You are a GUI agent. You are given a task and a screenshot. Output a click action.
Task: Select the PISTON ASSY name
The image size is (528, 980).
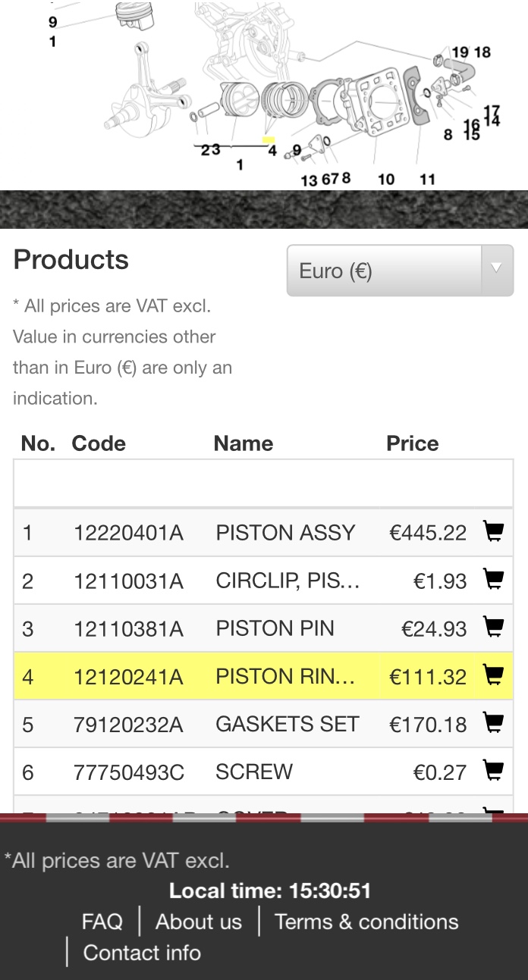(285, 533)
